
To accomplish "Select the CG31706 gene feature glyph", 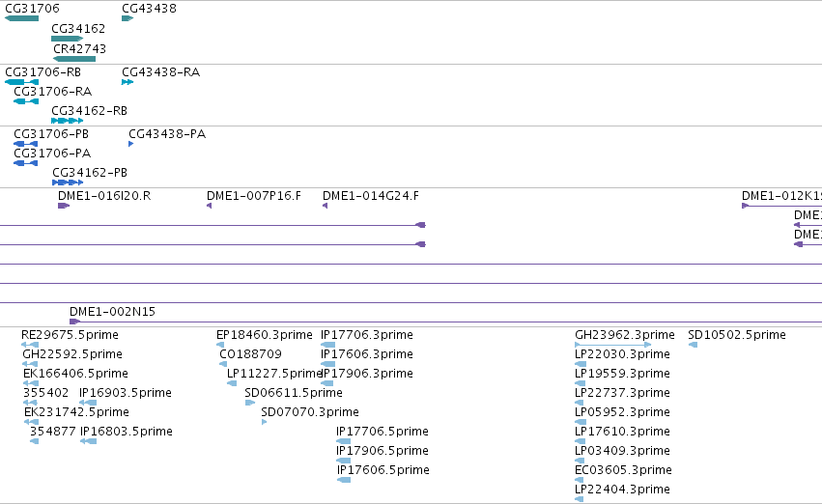I will tap(21, 18).
